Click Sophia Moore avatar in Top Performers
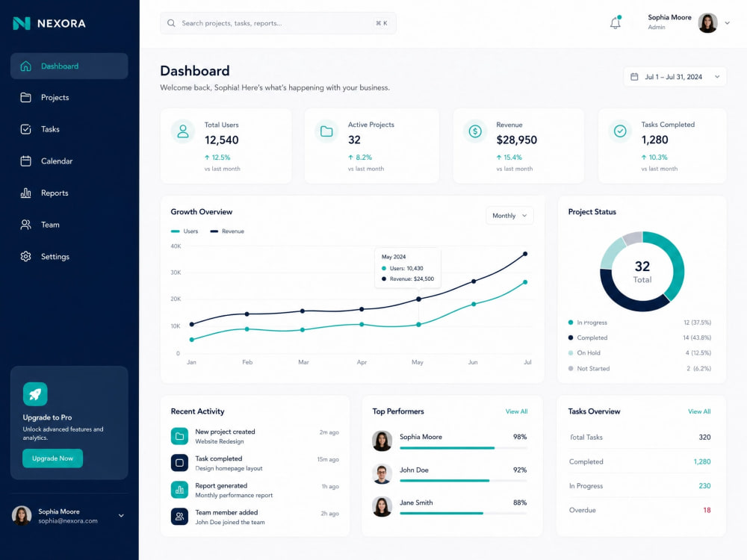The width and height of the screenshot is (747, 560). (x=382, y=441)
